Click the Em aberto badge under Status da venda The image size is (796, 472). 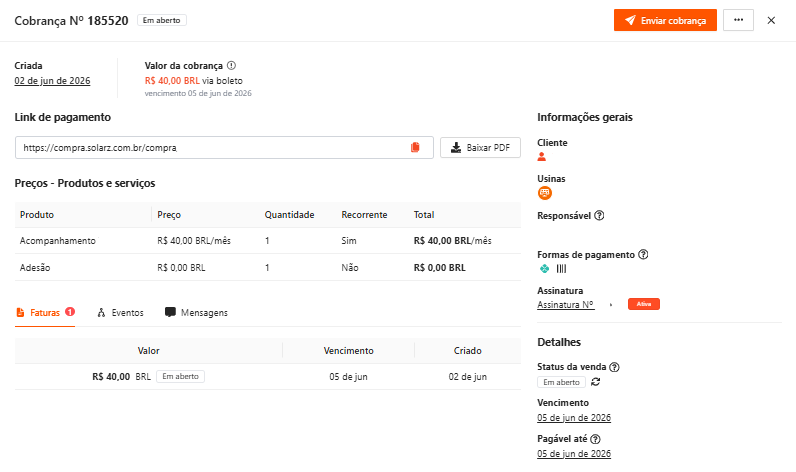561,382
